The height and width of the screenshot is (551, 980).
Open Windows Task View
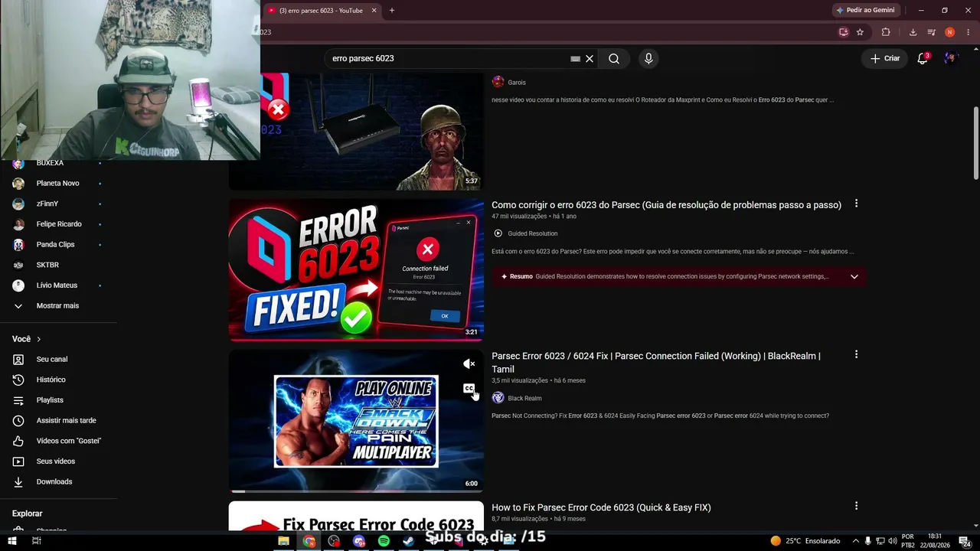(36, 541)
